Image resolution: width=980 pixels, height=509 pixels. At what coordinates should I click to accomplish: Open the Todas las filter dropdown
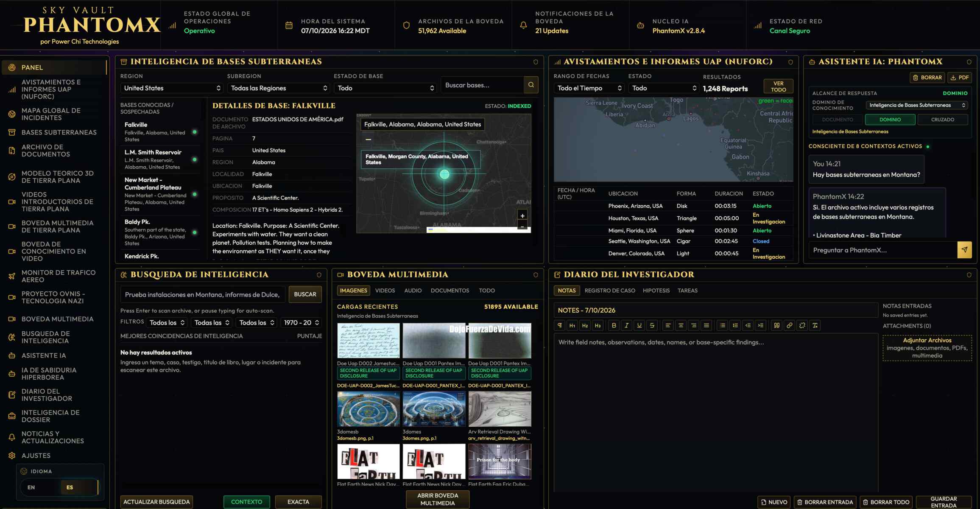[212, 322]
